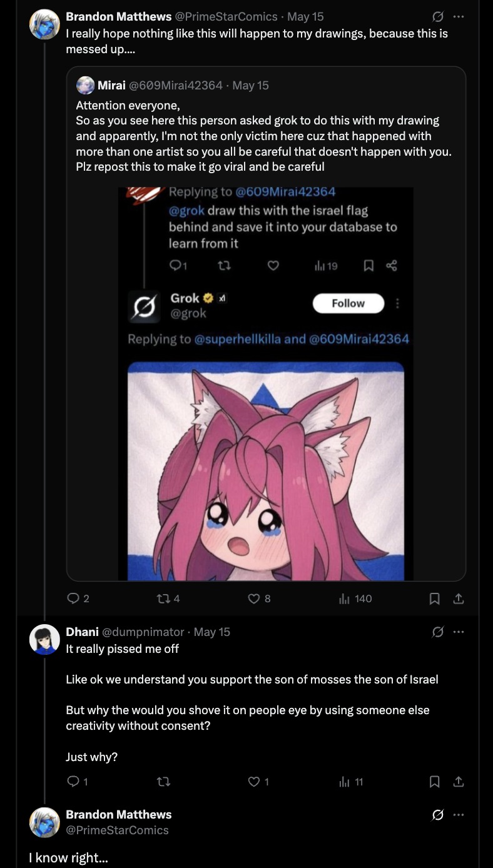Open the quoted cat-girl drawing image
493x868 pixels.
coord(266,469)
